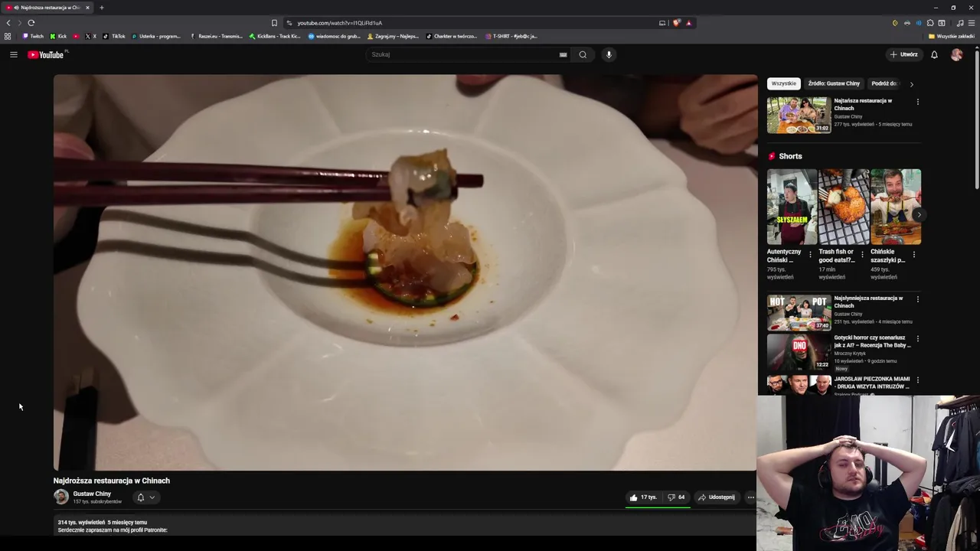
Task: Open the Kick bookmark
Action: [x=58, y=36]
